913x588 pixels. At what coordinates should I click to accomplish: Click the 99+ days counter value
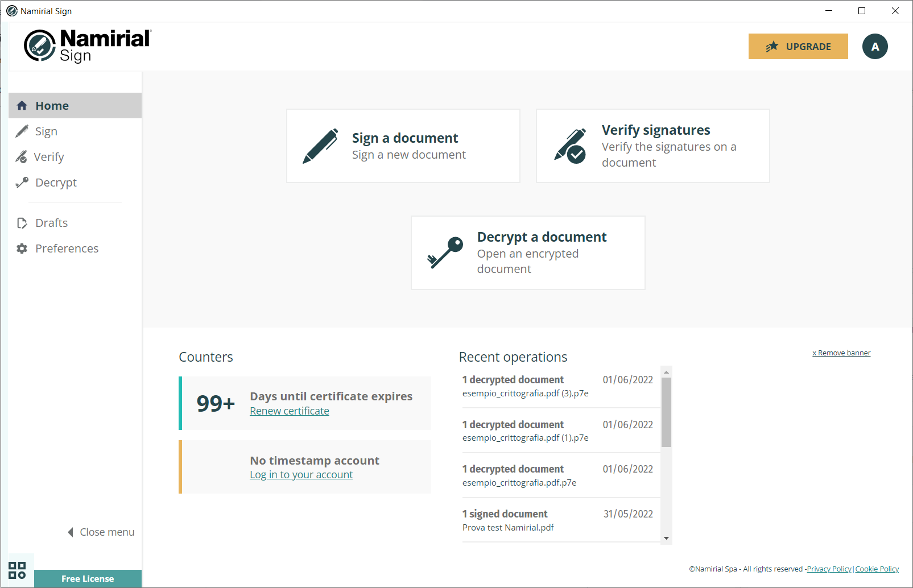[x=216, y=403]
